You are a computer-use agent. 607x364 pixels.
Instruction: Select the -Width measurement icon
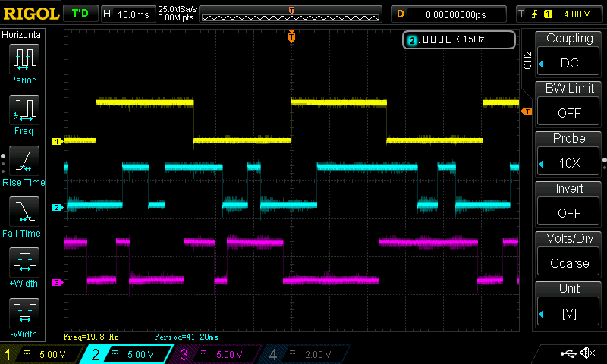pyautogui.click(x=24, y=313)
